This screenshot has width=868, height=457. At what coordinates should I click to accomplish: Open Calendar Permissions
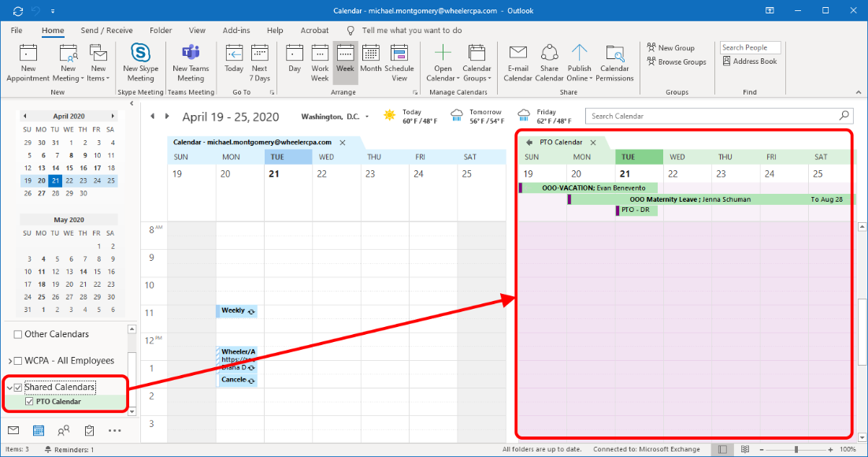[x=614, y=63]
